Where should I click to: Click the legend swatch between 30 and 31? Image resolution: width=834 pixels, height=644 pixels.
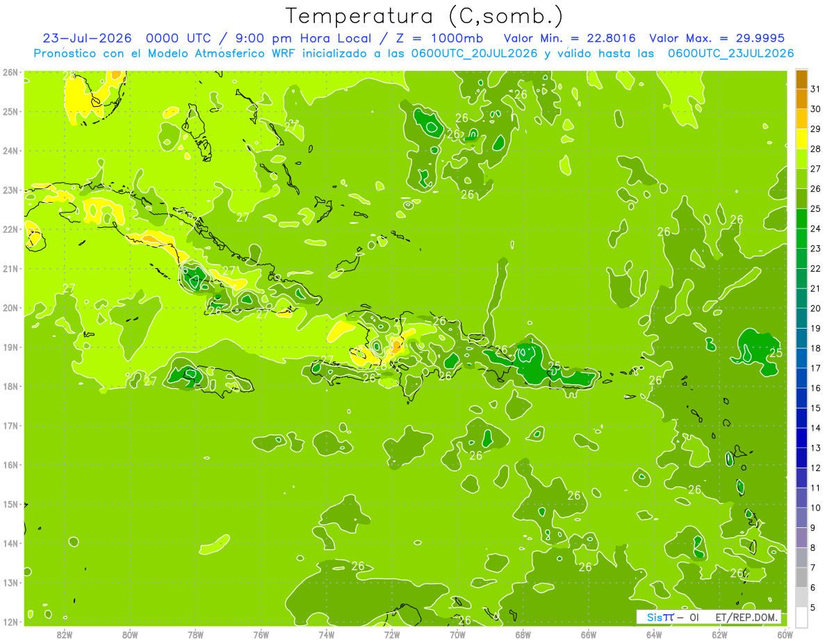pos(801,99)
